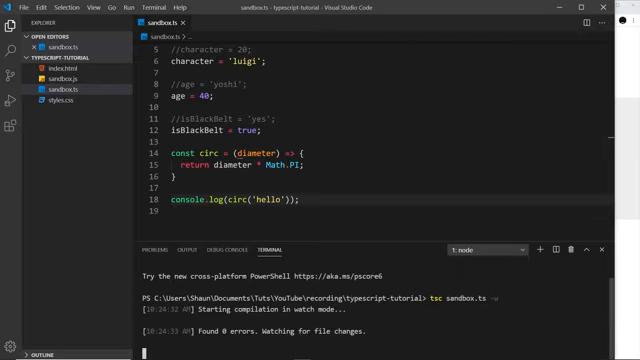Click the 'diameter' parameter on line 14

(256, 153)
